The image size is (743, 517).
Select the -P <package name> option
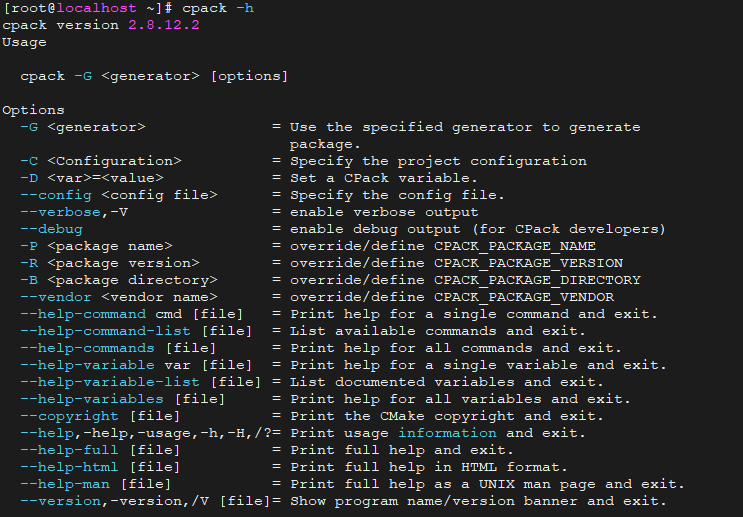click(96, 246)
